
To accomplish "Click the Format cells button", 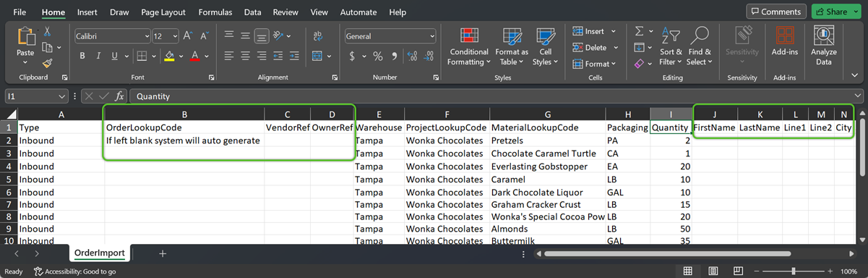I will pos(594,64).
